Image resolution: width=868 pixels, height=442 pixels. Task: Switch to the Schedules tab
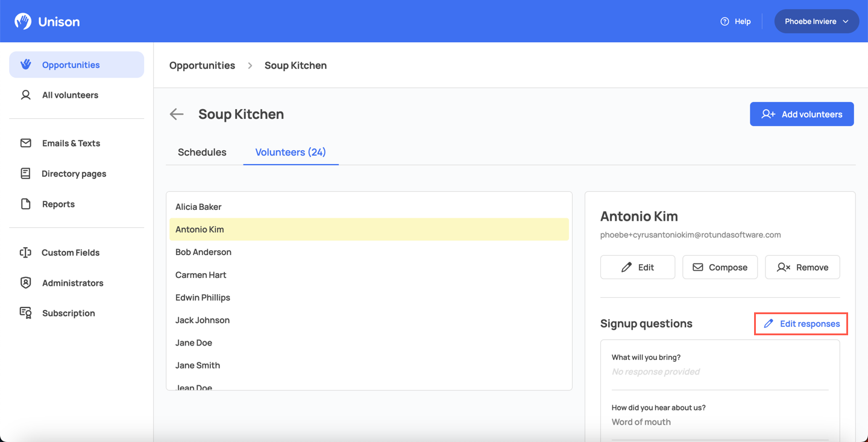point(202,152)
